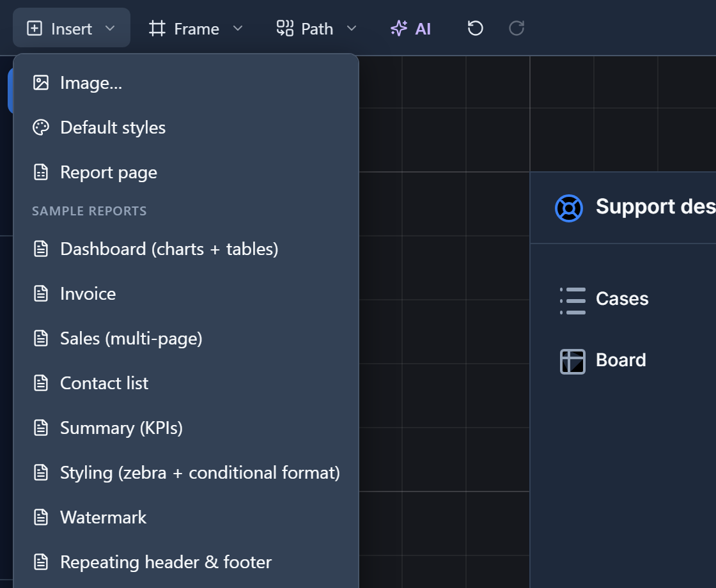Viewport: 716px width, 588px height.
Task: Click the file icon beside Contact list
Action: (41, 383)
